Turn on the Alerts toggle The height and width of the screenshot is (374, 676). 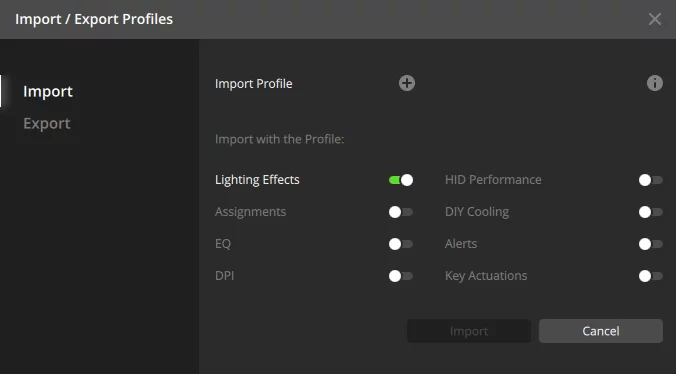click(x=651, y=244)
